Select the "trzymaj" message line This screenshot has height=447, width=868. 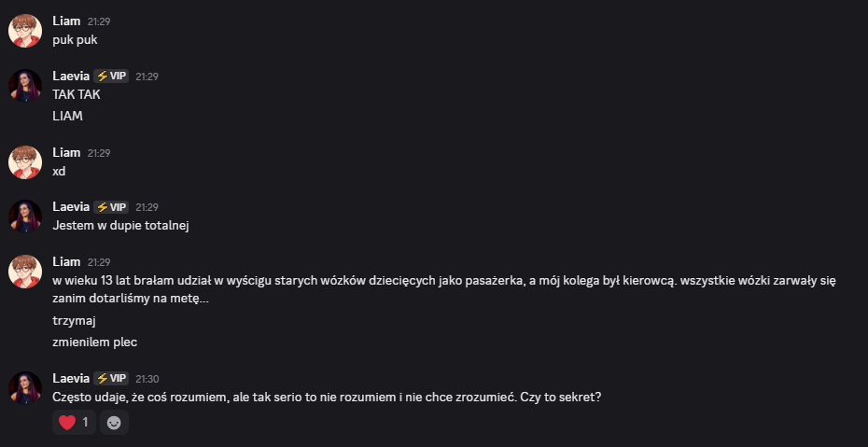75,320
